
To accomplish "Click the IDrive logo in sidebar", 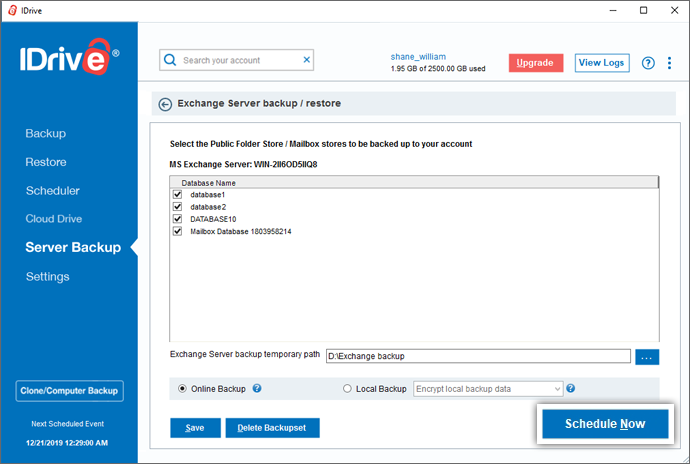I will pos(69,57).
